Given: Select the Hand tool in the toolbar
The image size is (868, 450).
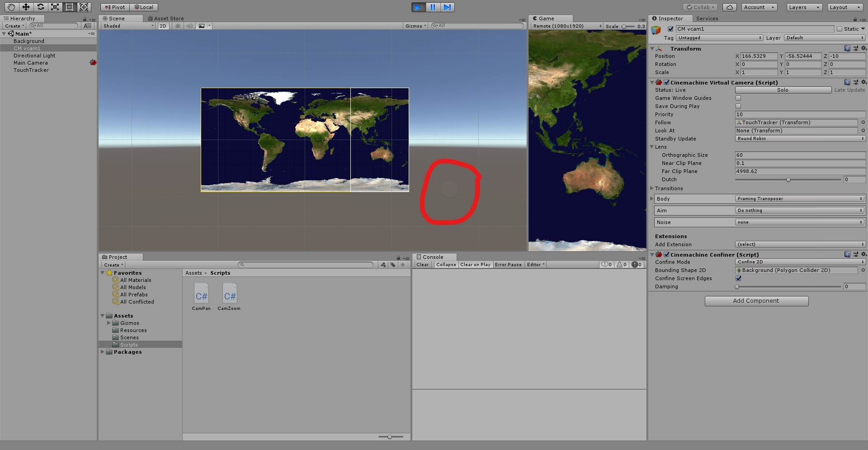Looking at the screenshot, I should (11, 7).
